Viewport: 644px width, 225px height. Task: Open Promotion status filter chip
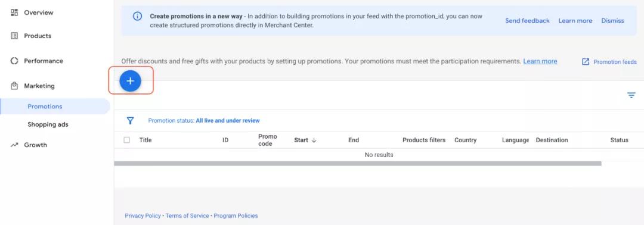(204, 120)
